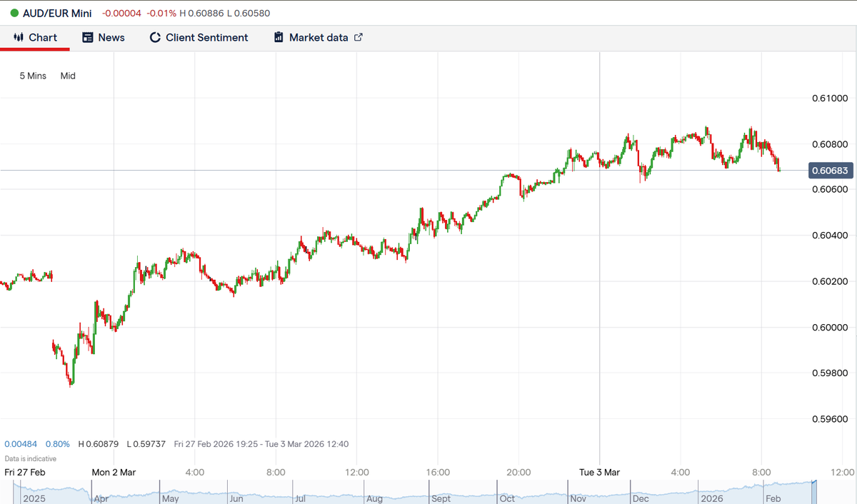Image resolution: width=857 pixels, height=504 pixels.
Task: Click the calendar icon next to Market data
Action: 278,37
